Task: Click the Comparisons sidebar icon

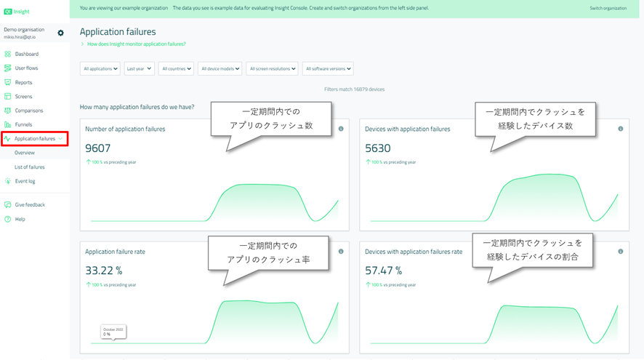Action: [x=8, y=111]
